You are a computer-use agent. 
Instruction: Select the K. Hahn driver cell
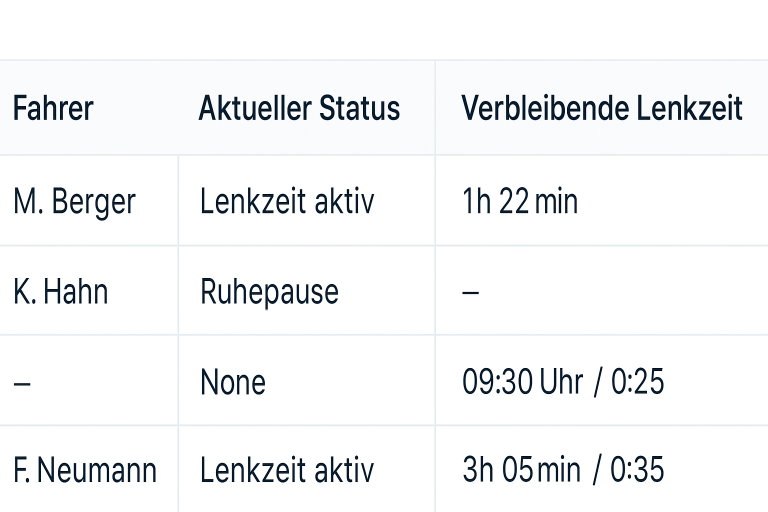[x=61, y=292]
